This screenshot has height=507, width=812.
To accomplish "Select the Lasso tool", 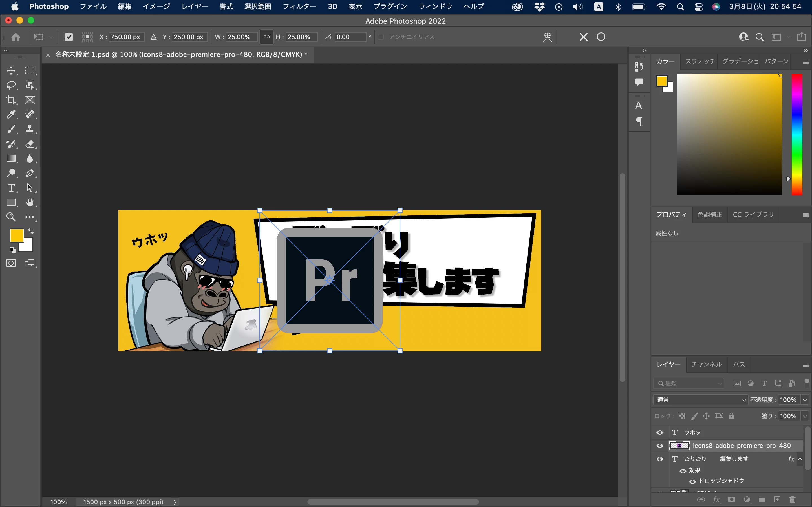I will pos(11,85).
